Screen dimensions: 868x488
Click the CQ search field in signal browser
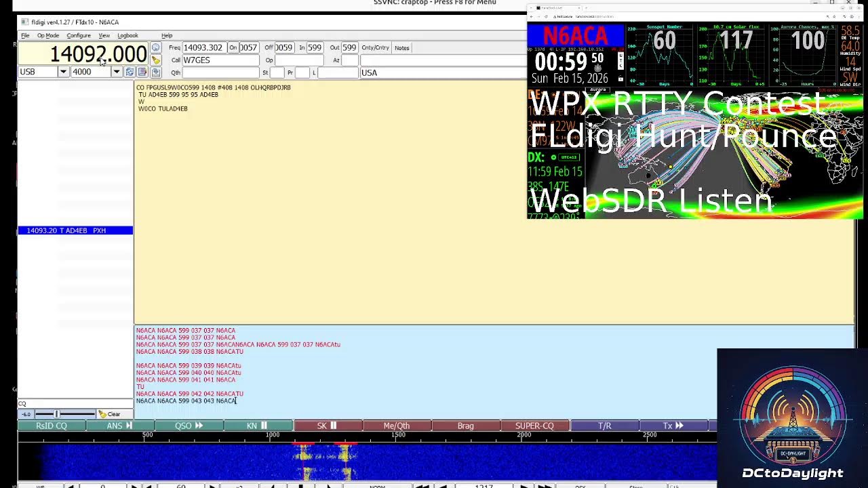tap(75, 403)
